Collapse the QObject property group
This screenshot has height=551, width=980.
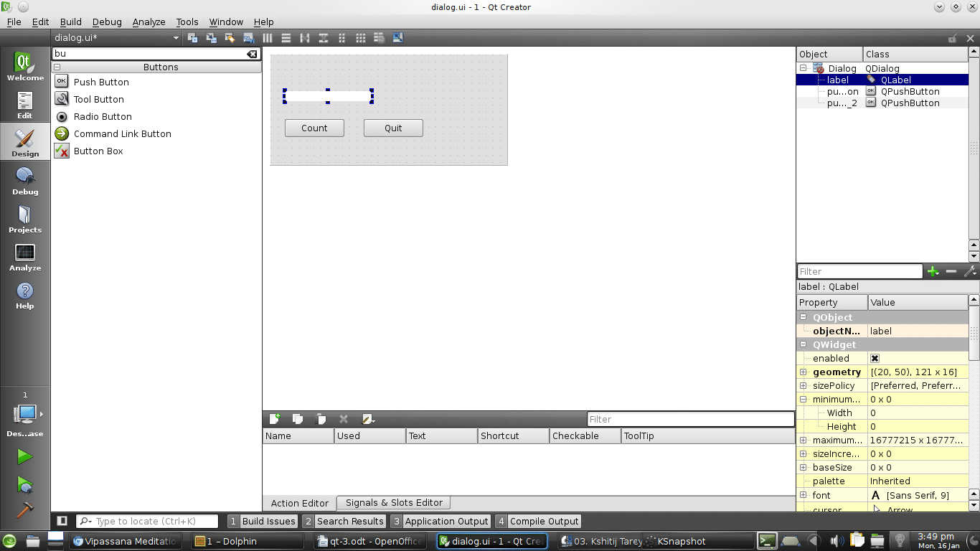[804, 317]
